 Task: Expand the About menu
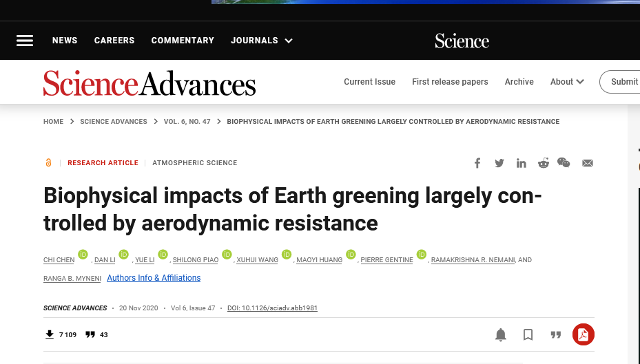[567, 82]
